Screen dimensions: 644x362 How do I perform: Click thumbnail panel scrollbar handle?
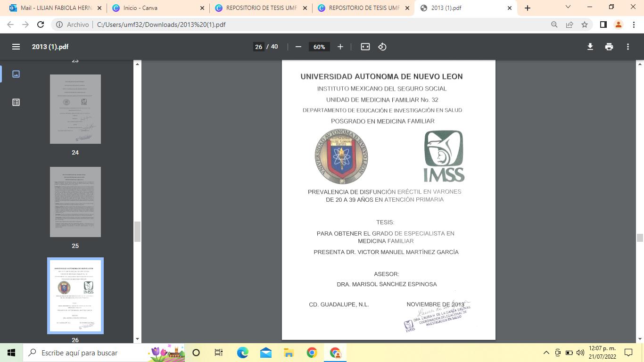[x=138, y=231]
